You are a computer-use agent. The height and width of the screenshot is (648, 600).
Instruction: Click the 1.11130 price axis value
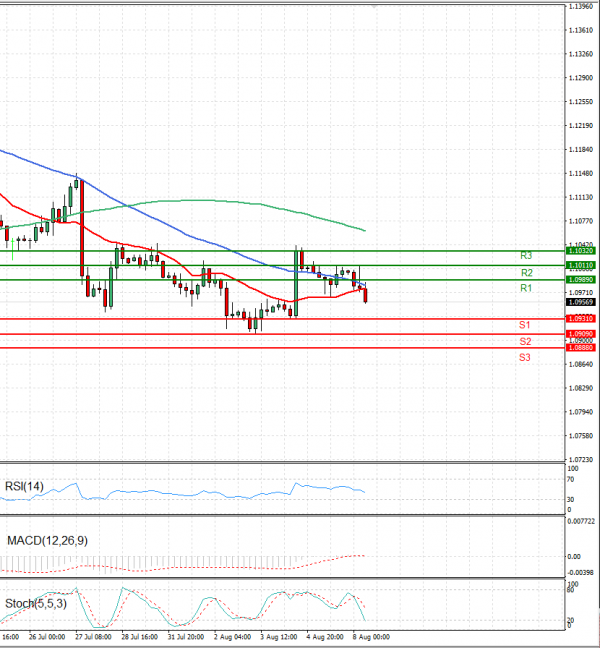pos(581,198)
